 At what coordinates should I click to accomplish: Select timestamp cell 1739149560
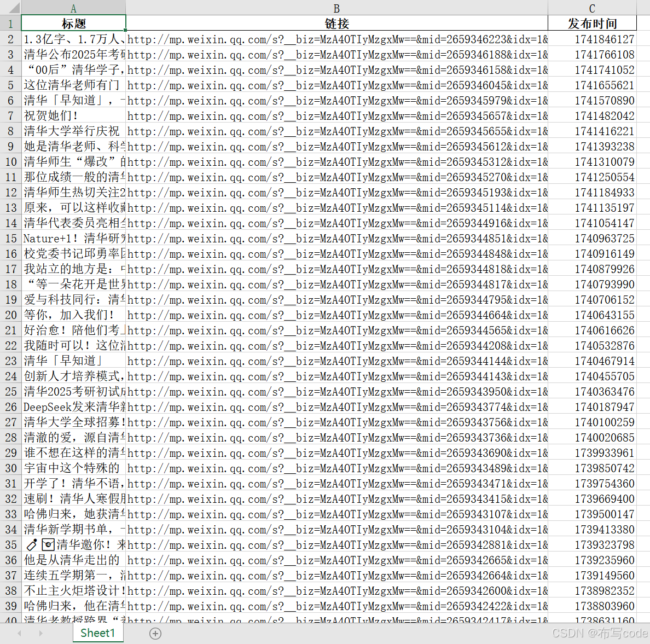(x=592, y=575)
